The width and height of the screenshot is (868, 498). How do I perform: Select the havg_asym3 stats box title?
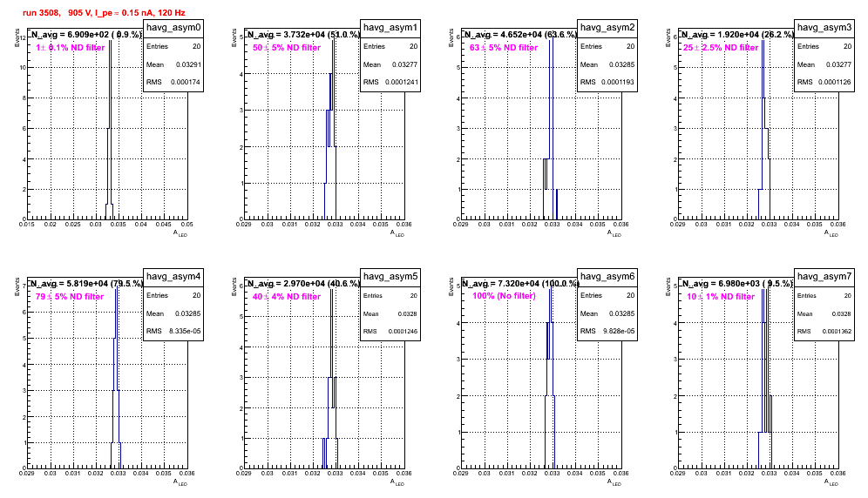[x=824, y=27]
